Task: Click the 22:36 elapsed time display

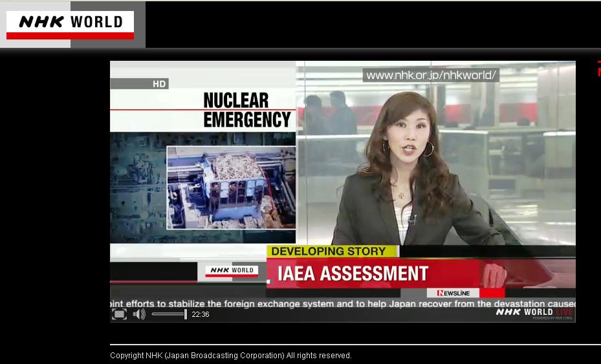Action: (x=201, y=314)
